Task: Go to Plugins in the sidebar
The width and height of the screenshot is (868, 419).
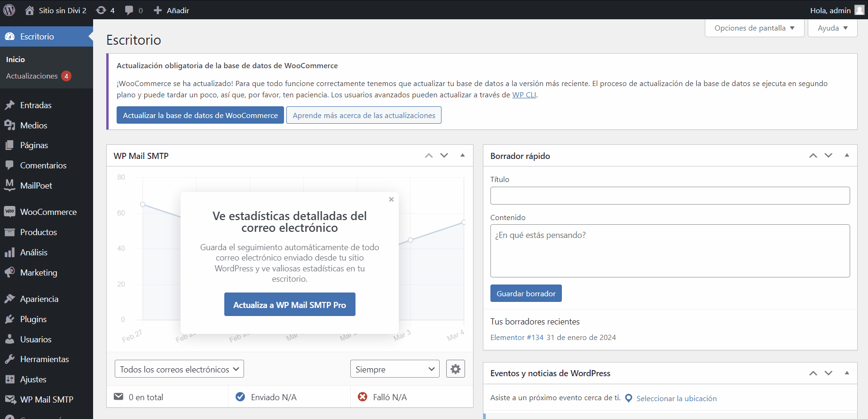Action: (x=33, y=319)
